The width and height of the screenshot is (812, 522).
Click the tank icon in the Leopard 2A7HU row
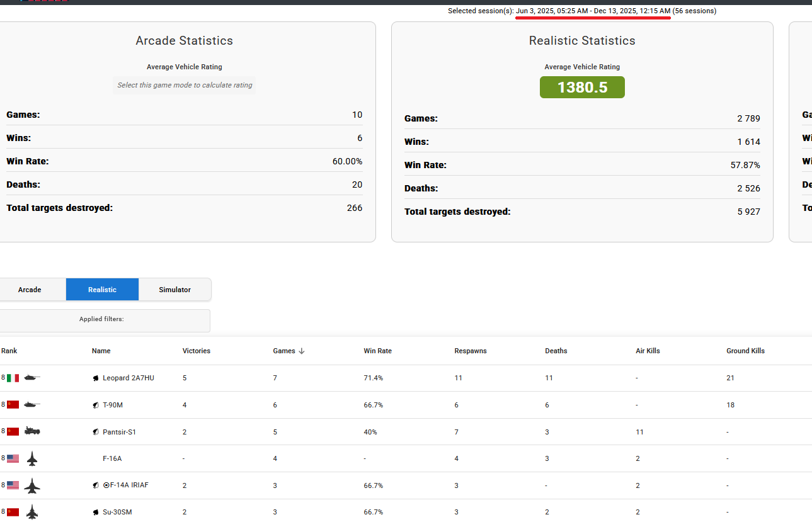32,378
